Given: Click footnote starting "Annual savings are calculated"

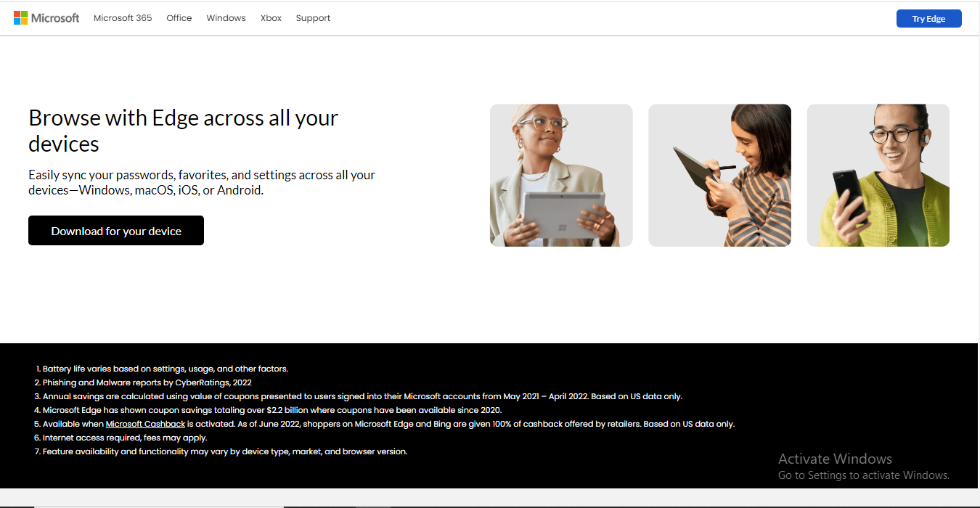Looking at the screenshot, I should [x=362, y=396].
